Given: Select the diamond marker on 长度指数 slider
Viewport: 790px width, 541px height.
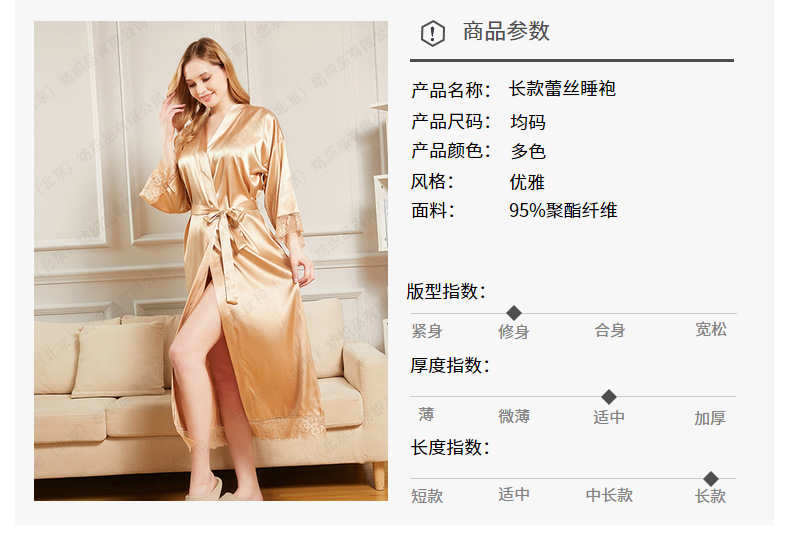Looking at the screenshot, I should click(x=711, y=479).
